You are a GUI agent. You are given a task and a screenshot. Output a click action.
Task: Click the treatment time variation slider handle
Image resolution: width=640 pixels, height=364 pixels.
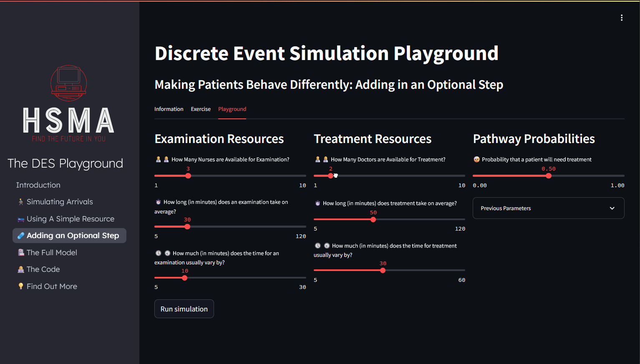tap(383, 271)
